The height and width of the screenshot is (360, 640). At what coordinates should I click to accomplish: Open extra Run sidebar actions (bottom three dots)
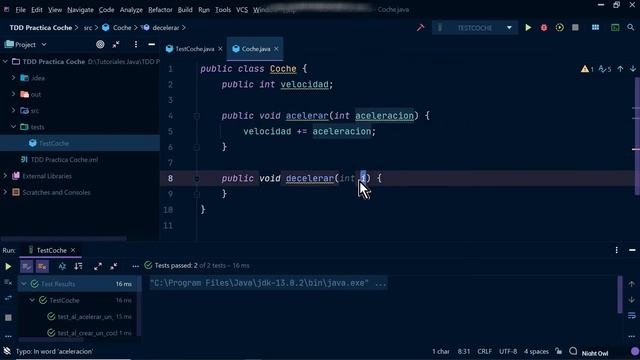pyautogui.click(x=8, y=336)
